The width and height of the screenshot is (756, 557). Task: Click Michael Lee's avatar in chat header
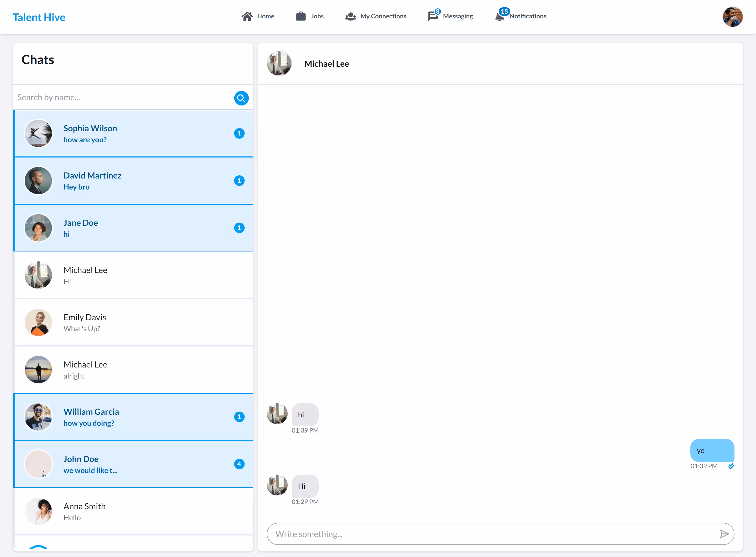click(279, 63)
